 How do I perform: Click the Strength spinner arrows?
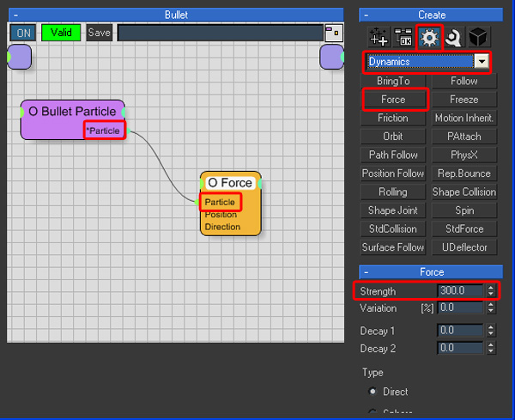point(491,290)
